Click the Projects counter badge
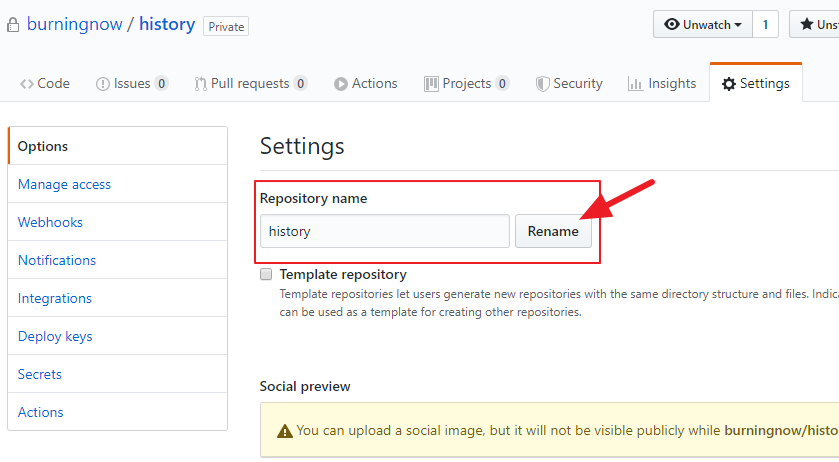 click(x=502, y=84)
